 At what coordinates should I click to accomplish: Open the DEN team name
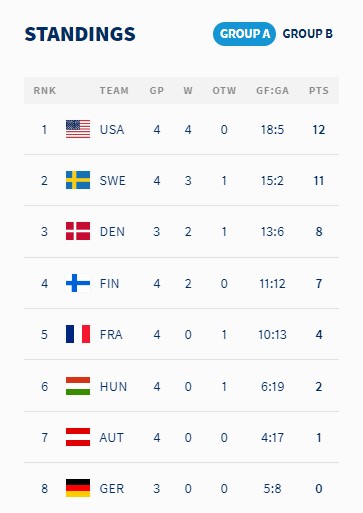click(x=112, y=232)
